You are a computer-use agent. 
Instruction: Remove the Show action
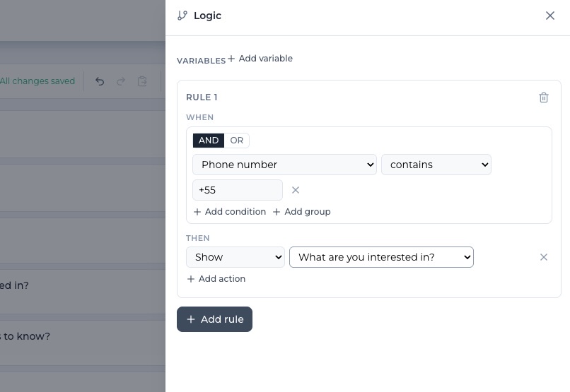pyautogui.click(x=543, y=257)
